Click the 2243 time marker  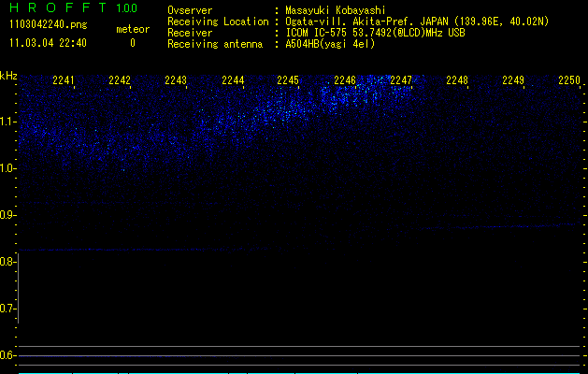pos(176,79)
